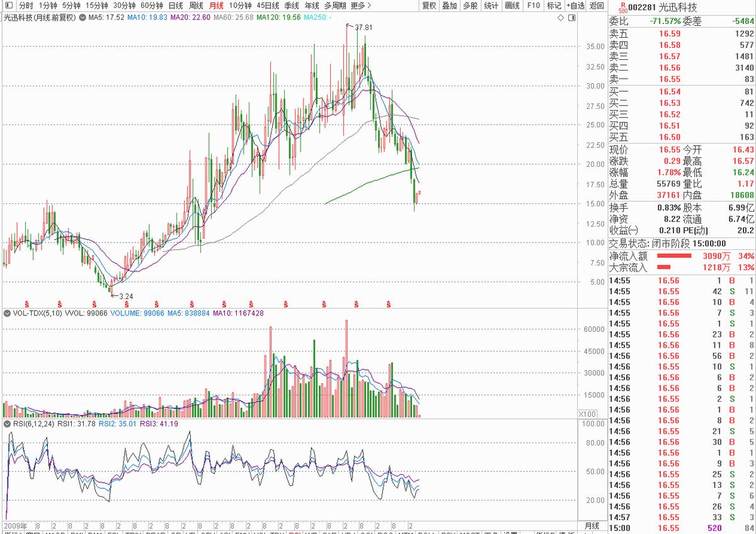Click the diamond icon at chart top-right
Screen dimensions: 756x534
561,18
